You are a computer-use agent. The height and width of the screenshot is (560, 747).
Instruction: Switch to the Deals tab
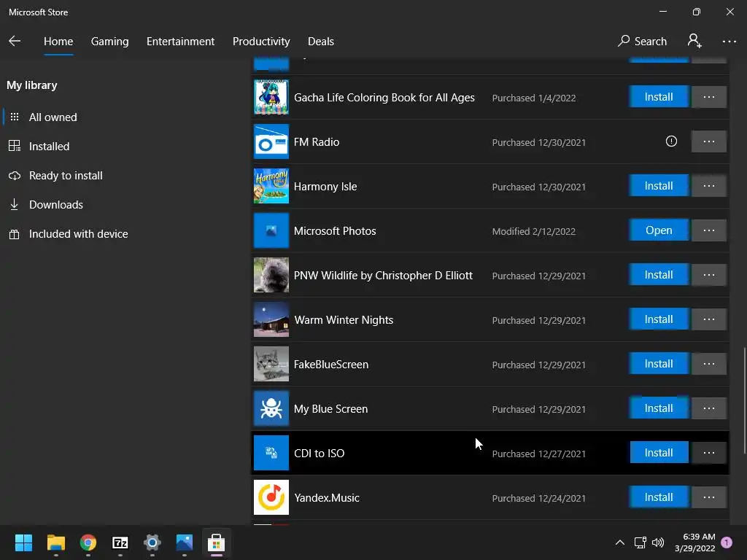[x=321, y=42]
